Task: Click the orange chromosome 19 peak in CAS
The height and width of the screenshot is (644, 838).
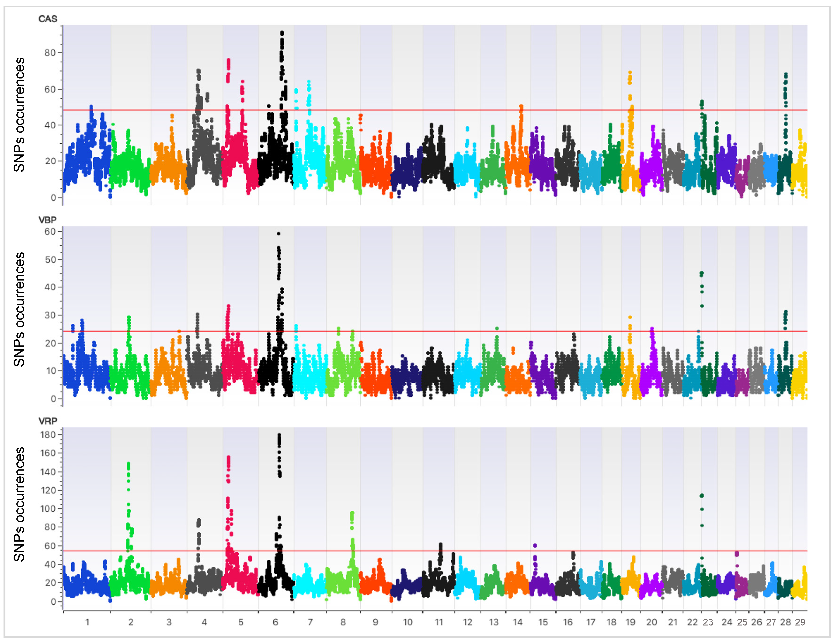Action: (x=630, y=73)
